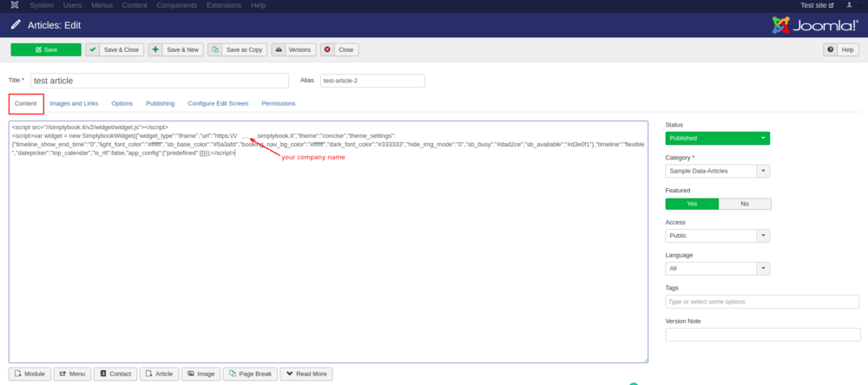Insert a Page Break into the article
This screenshot has width=868, height=385.
[249, 374]
